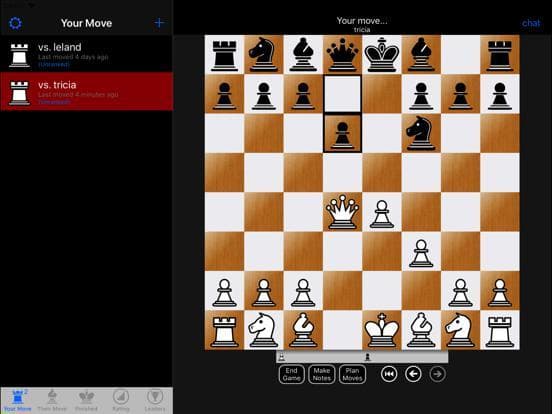Click the black pawn on h7

[500, 95]
